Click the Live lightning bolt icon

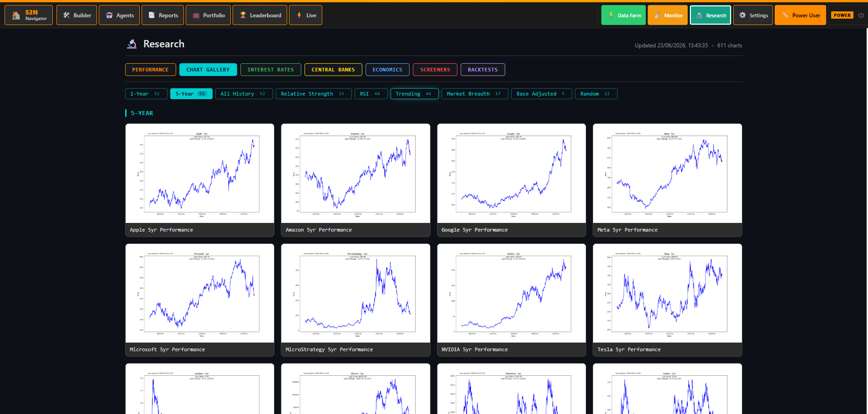(x=299, y=15)
